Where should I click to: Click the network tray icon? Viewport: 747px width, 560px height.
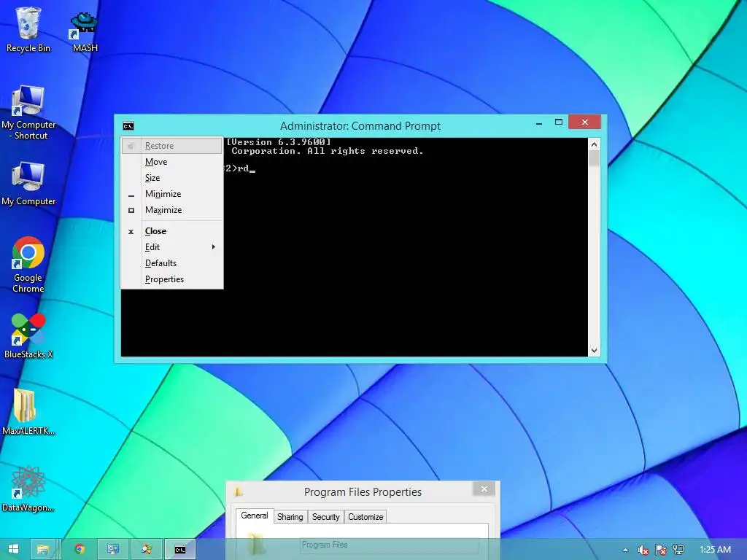pyautogui.click(x=678, y=550)
